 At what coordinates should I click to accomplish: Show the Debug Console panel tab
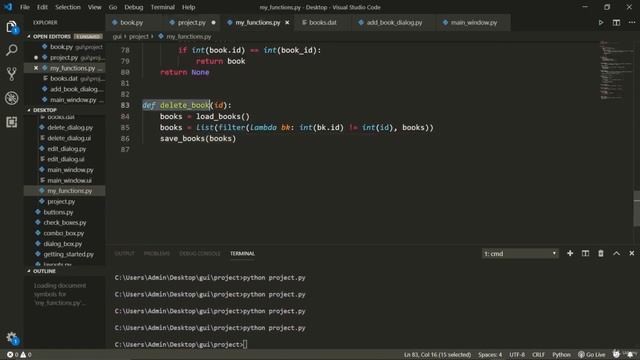(x=200, y=253)
